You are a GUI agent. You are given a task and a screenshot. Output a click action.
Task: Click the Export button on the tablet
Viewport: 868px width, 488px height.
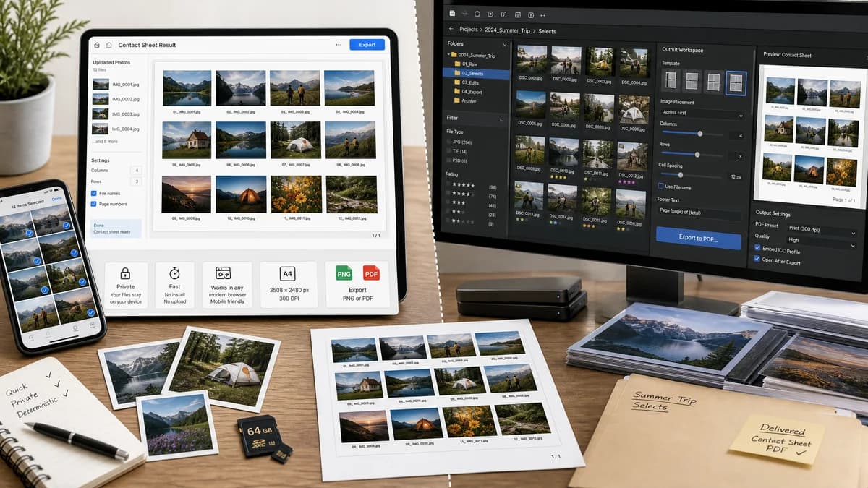pos(367,45)
